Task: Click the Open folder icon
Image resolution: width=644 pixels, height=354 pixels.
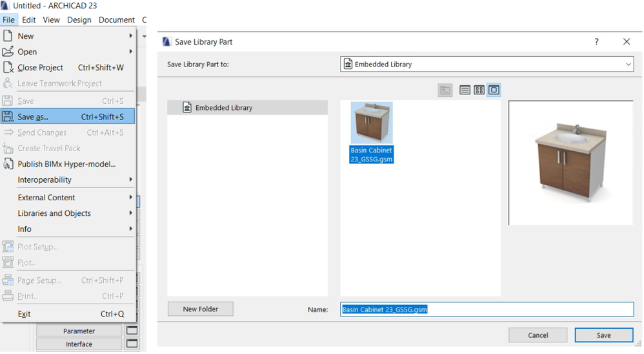Action: click(x=8, y=52)
